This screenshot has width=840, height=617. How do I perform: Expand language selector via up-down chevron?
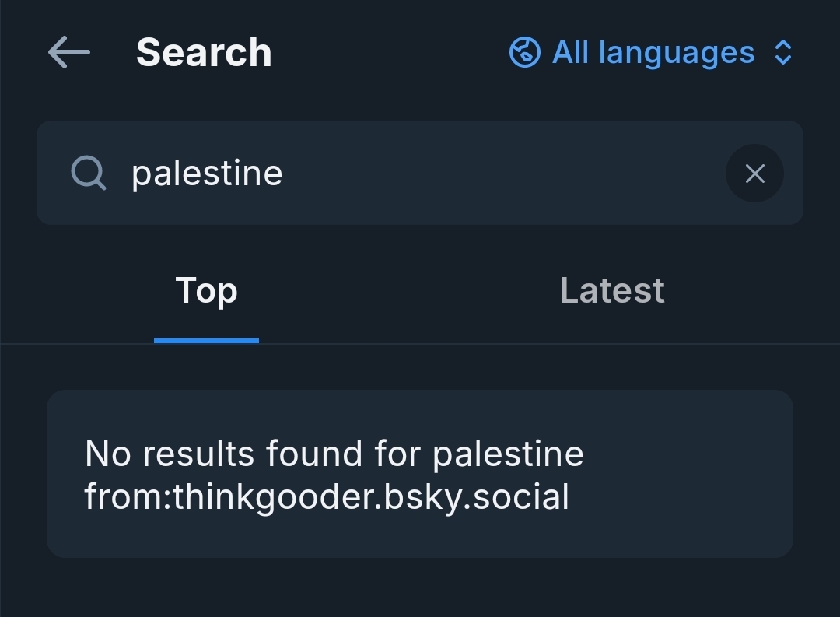point(783,53)
